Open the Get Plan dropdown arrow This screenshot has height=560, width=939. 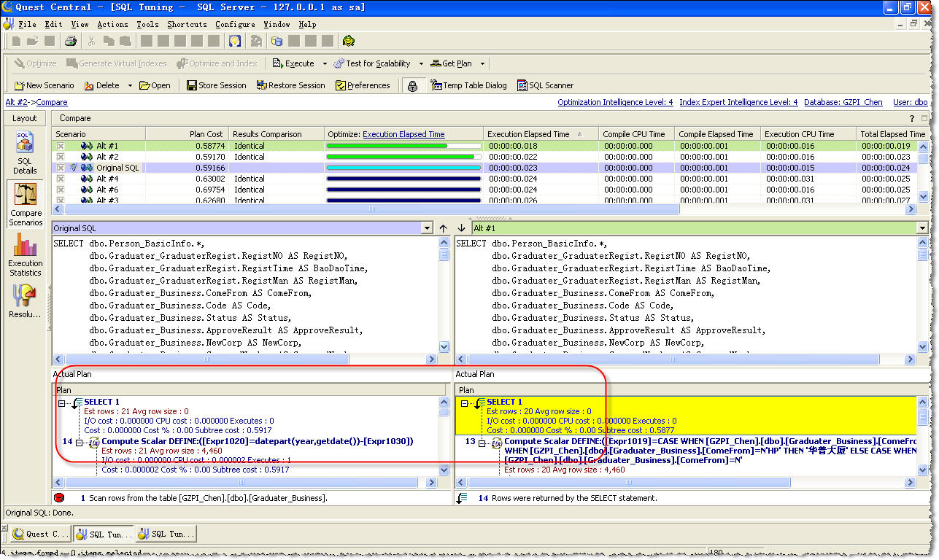coord(482,64)
